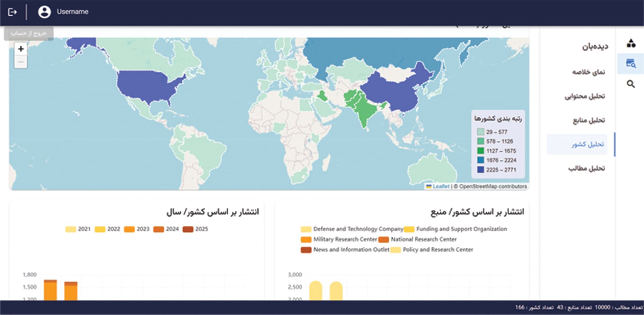Go to the تحلیل منابع menu item

pos(589,120)
